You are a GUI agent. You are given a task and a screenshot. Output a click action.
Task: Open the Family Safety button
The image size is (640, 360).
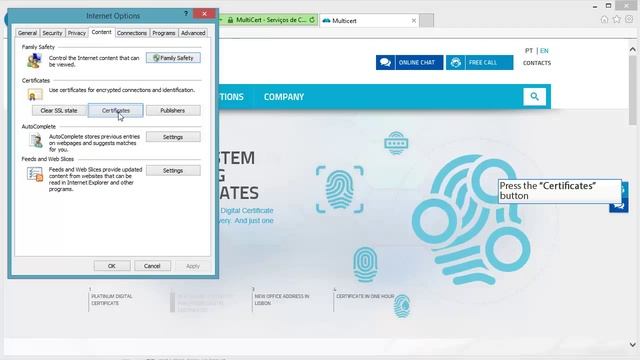click(173, 58)
